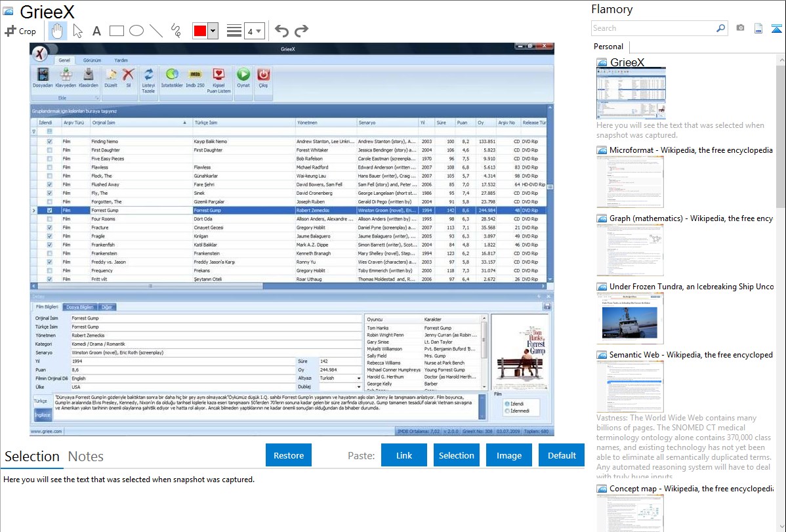Open Yardım ribbon tab in GrieeX snapshot

click(121, 60)
